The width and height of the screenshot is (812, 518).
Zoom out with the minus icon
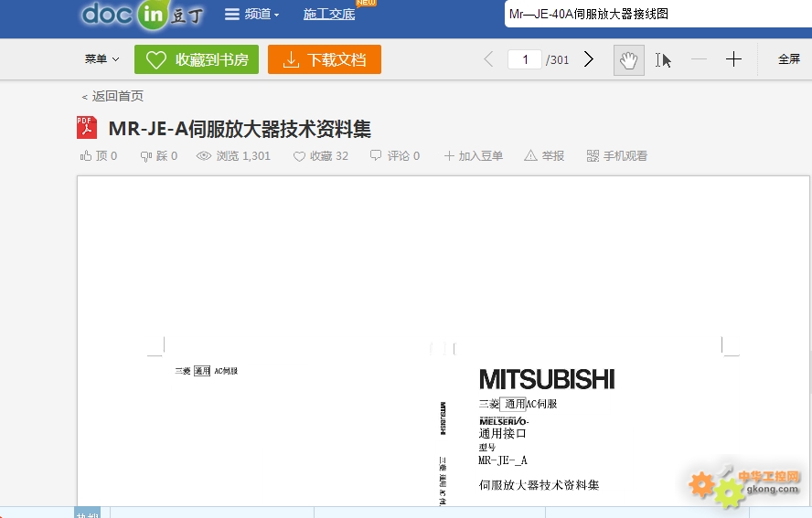pyautogui.click(x=699, y=59)
